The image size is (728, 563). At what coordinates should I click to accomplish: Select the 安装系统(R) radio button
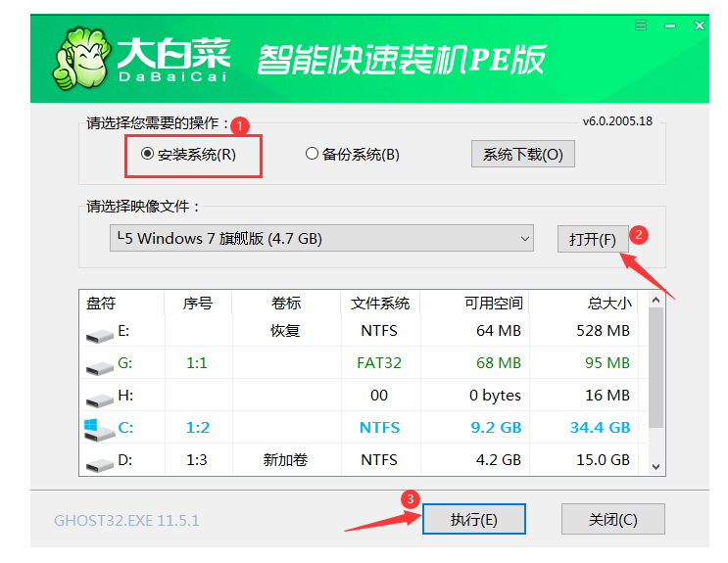147,154
